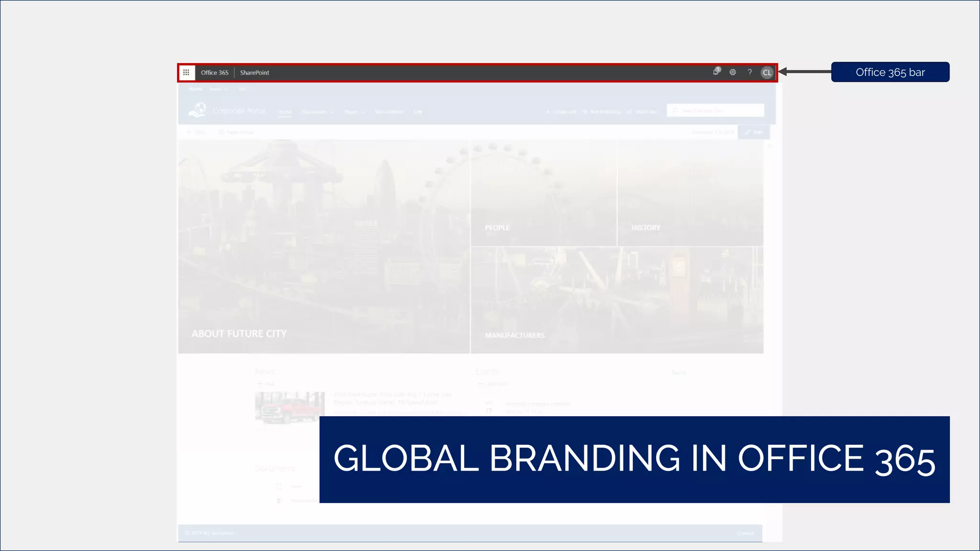Viewport: 980px width, 551px height.
Task: Click the pencil Edit page button
Action: coord(754,132)
